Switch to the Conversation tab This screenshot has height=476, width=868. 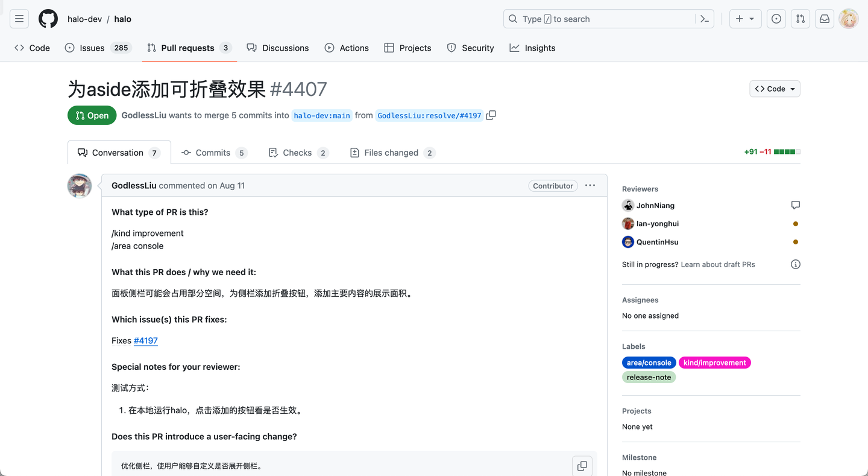[119, 153]
